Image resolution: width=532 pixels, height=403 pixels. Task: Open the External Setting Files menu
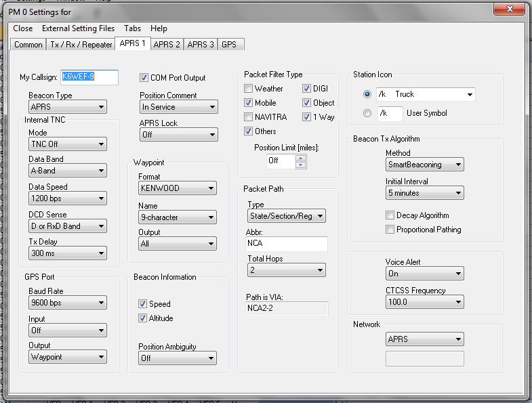pos(78,28)
